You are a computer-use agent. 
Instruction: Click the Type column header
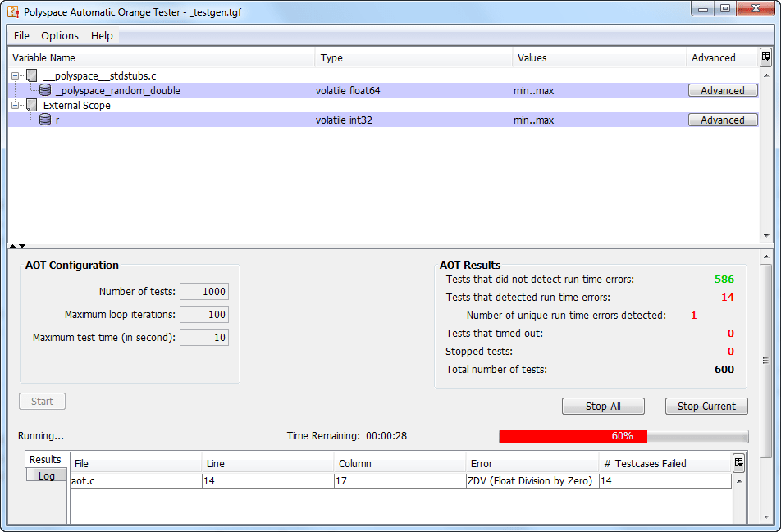413,57
